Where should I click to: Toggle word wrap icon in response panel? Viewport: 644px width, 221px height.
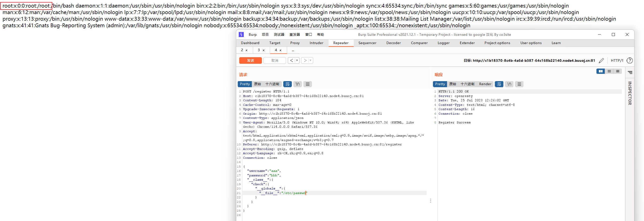point(499,84)
